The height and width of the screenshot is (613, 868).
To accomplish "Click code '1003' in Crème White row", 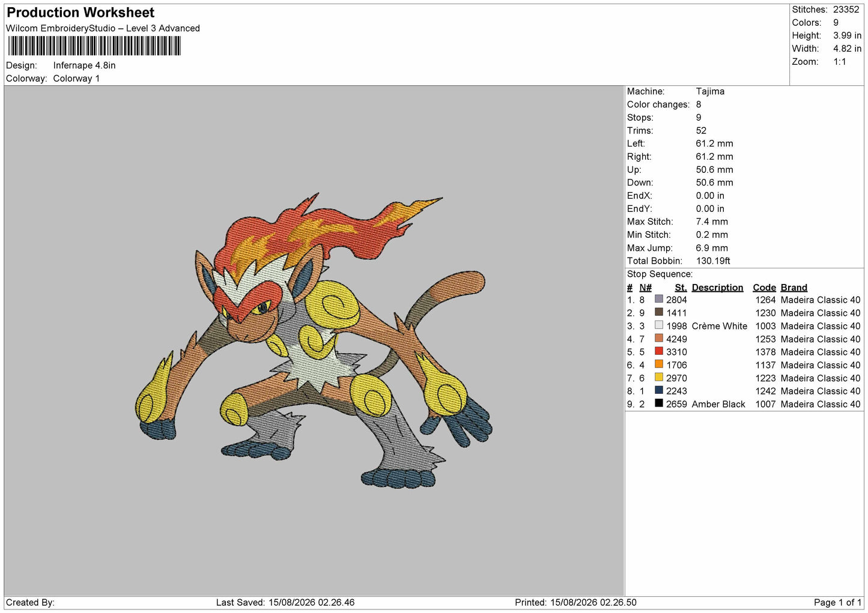I will [765, 326].
